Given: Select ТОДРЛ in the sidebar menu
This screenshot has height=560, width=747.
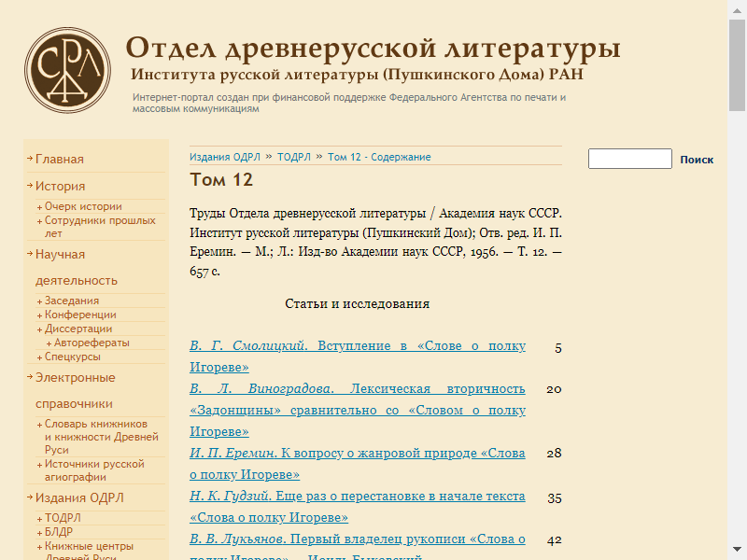Looking at the screenshot, I should [63, 518].
